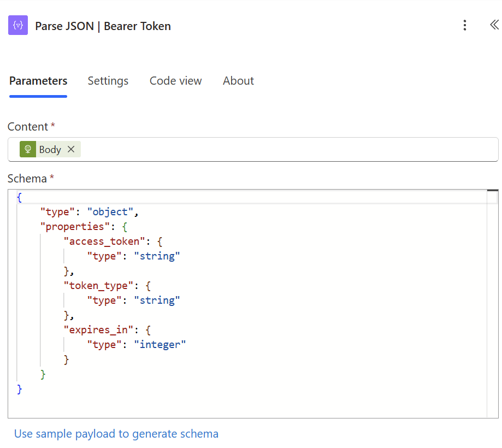The height and width of the screenshot is (448, 502).
Task: Click 'Use sample payload to generate schema' link
Action: 116,434
